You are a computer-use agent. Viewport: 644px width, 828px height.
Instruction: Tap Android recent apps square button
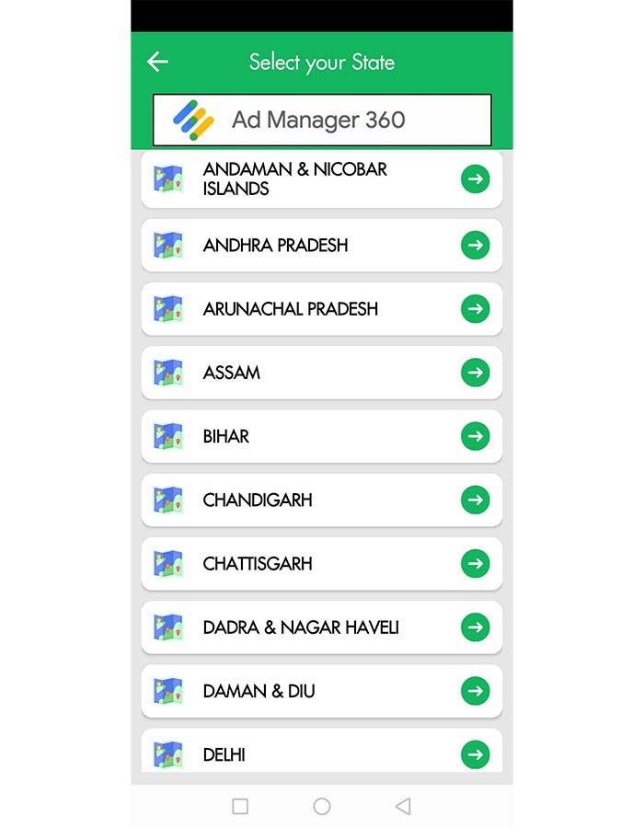pyautogui.click(x=240, y=806)
